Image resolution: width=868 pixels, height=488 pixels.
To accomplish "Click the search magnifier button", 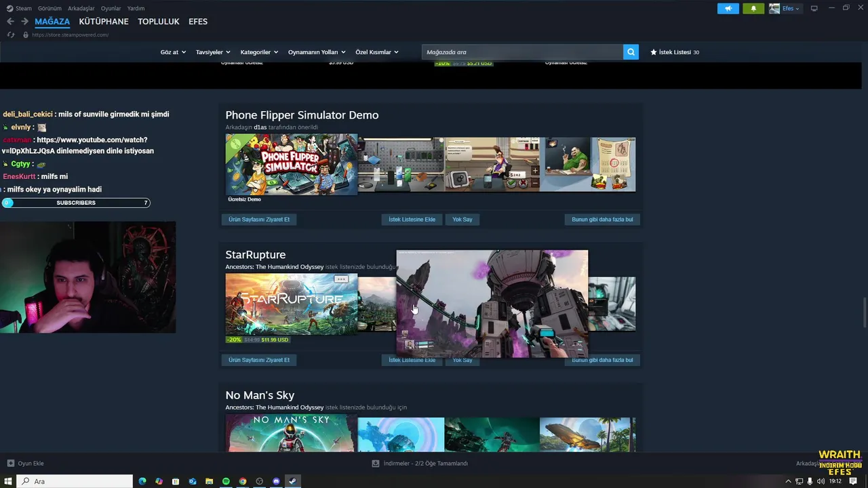I will (x=631, y=52).
